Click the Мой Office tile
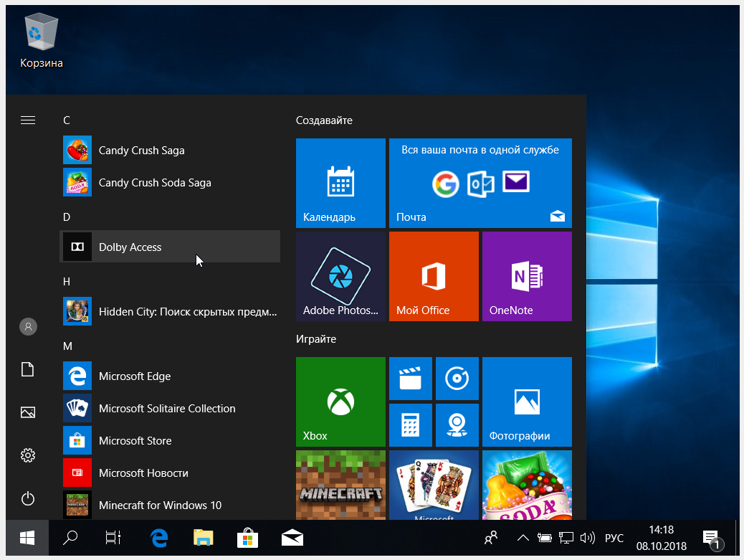 [x=434, y=276]
